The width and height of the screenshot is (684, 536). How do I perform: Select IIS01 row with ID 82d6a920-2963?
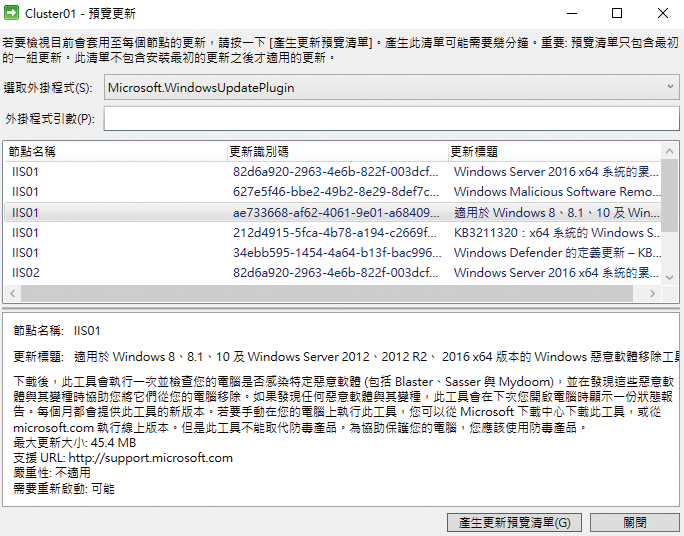tap(333, 172)
